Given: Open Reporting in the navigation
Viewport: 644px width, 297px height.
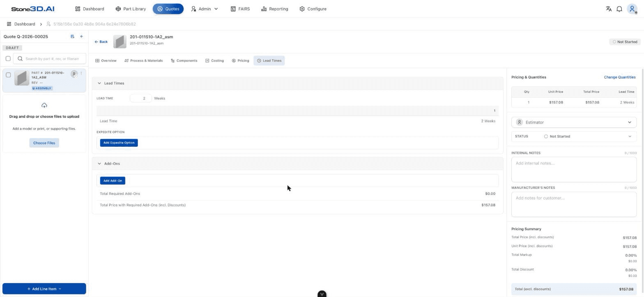Looking at the screenshot, I should pyautogui.click(x=275, y=9).
